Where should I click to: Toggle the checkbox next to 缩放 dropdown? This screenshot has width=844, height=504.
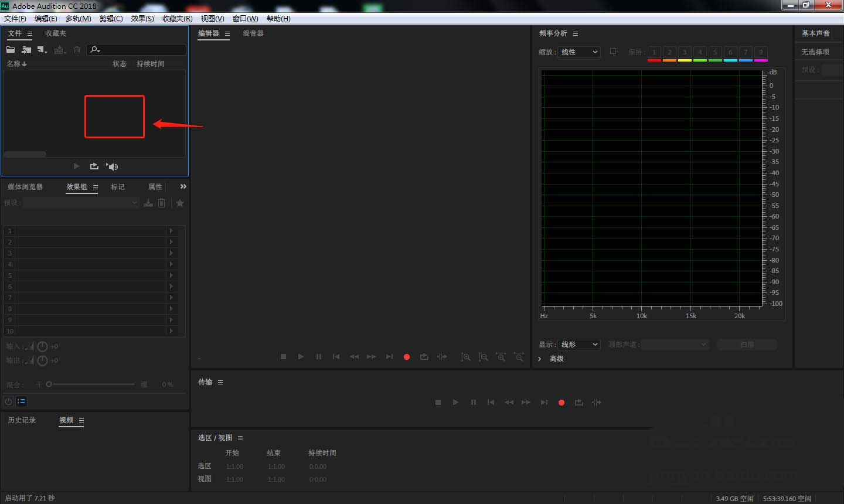614,52
